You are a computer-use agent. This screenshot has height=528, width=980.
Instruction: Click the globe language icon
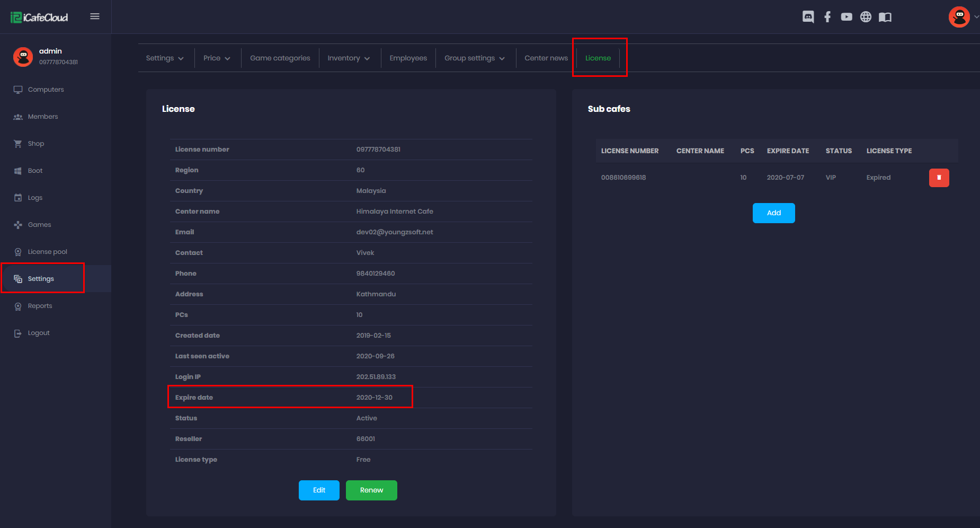(x=866, y=17)
